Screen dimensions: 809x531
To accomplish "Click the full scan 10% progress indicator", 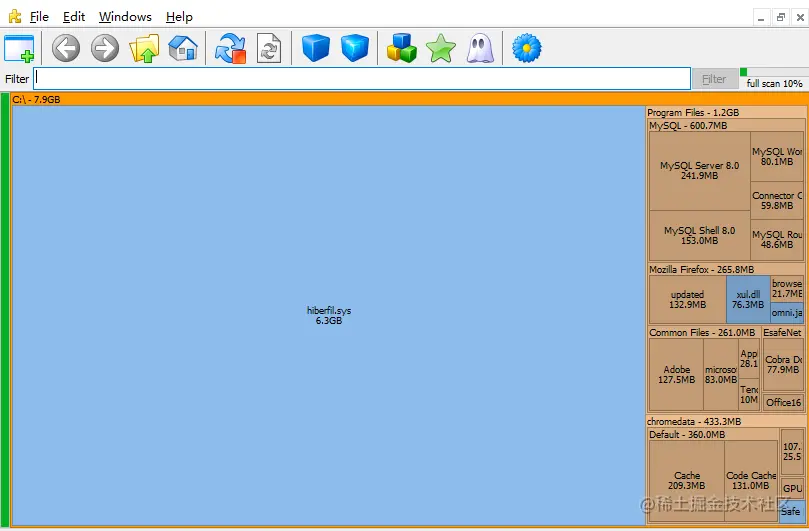I will (774, 78).
